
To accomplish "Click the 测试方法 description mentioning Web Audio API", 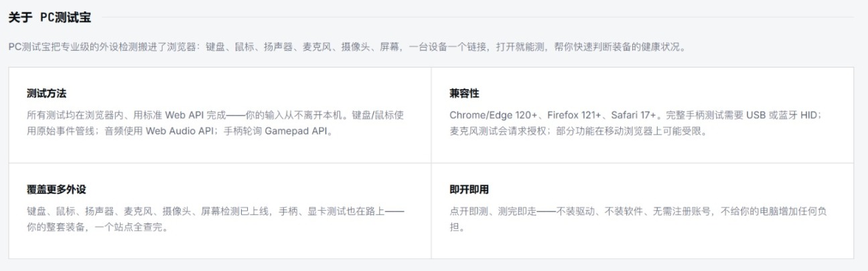I will coord(215,123).
